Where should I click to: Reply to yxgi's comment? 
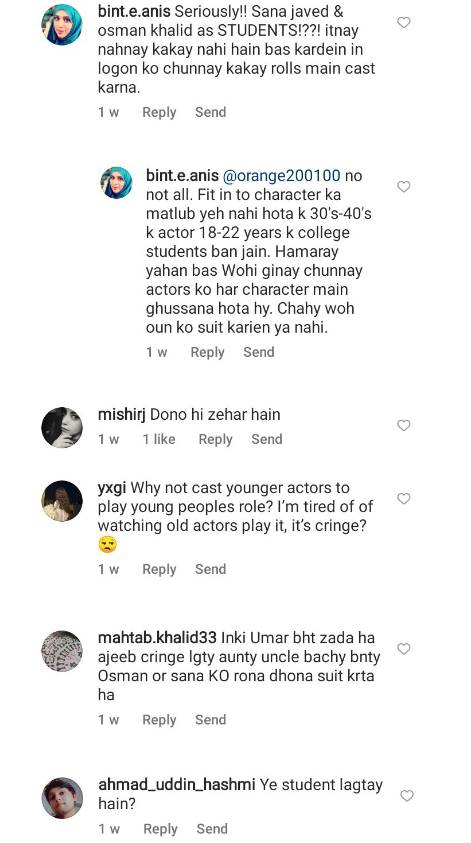click(x=159, y=569)
